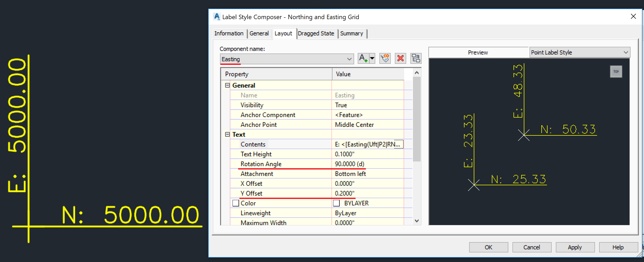The height and width of the screenshot is (262, 644).
Task: Click the red X delete component icon
Action: 401,58
